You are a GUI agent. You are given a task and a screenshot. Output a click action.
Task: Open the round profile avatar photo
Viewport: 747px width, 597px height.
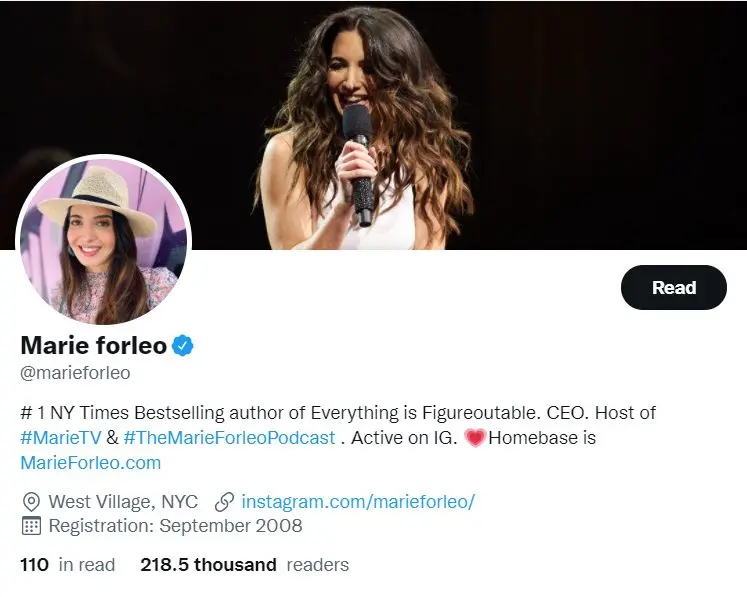pyautogui.click(x=103, y=241)
